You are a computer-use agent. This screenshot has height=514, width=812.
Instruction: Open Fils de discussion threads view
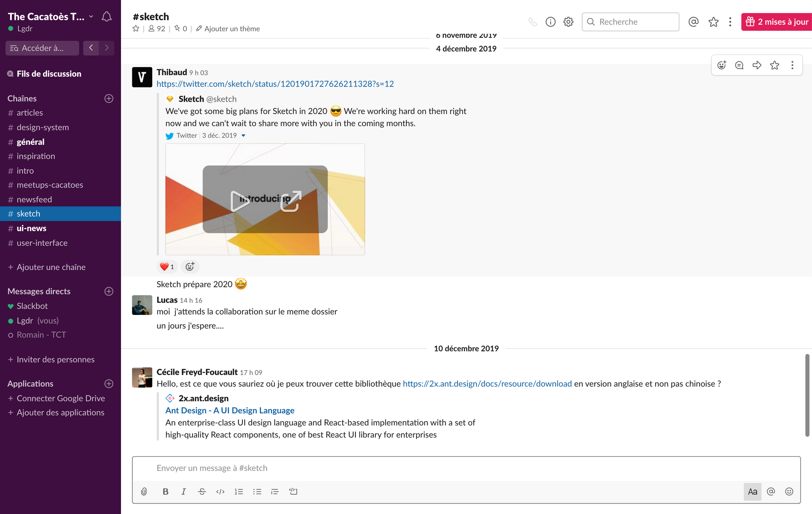(45, 74)
